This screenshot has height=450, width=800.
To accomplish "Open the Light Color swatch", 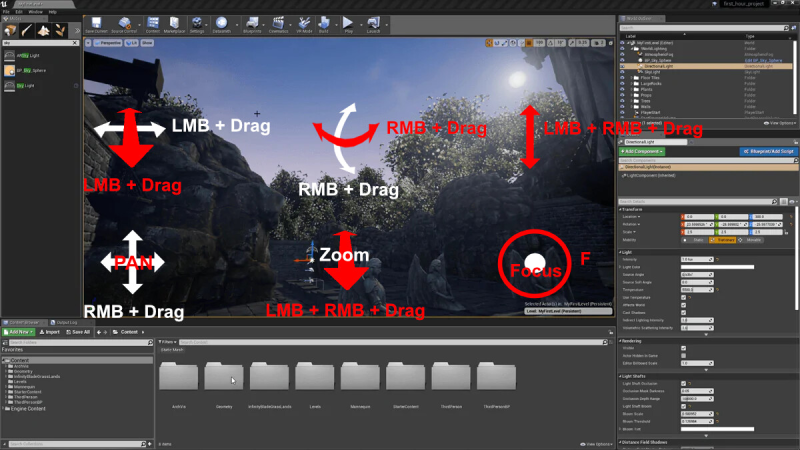I will pos(717,267).
